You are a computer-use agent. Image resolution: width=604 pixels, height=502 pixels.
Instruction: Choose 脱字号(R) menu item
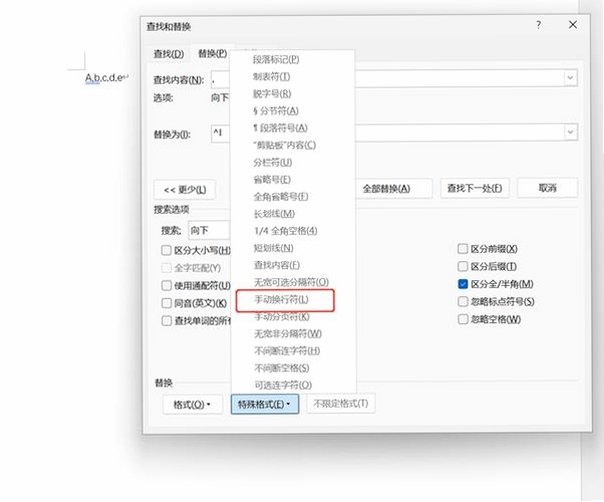tap(293, 94)
